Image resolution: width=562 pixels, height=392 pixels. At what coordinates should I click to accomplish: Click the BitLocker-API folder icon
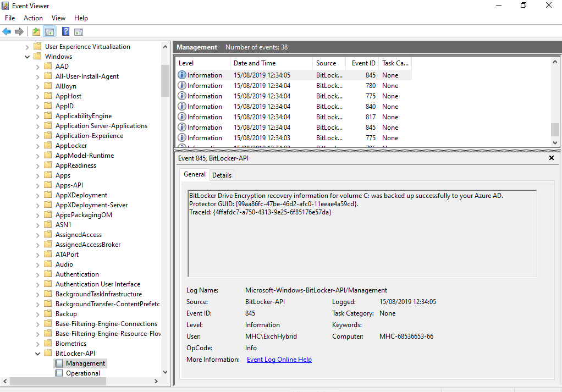48,353
